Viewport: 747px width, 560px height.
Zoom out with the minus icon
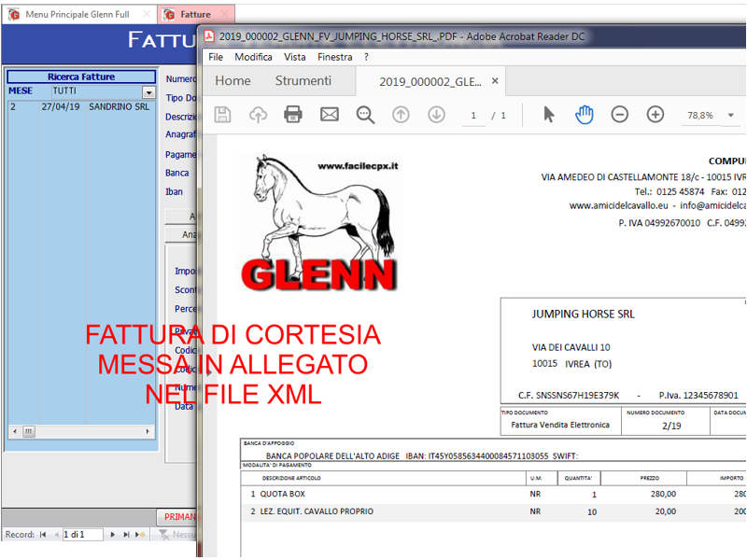coord(620,115)
